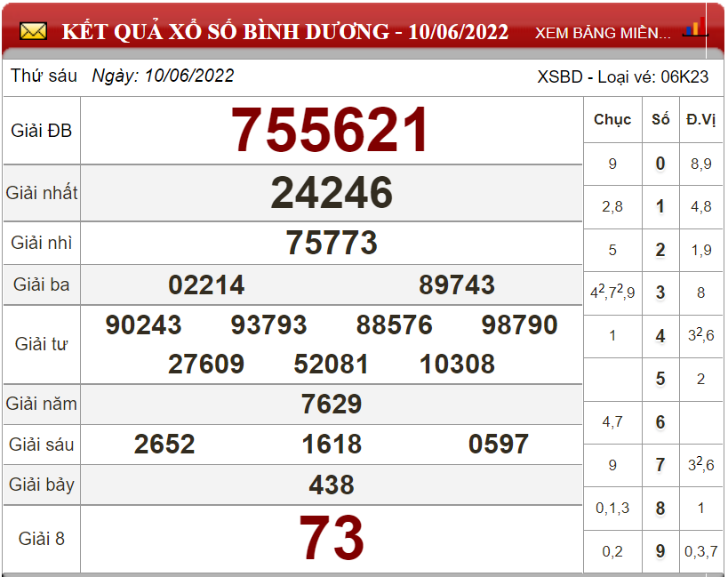Click the 0,3,7 units cell
The image size is (728, 577).
click(701, 551)
